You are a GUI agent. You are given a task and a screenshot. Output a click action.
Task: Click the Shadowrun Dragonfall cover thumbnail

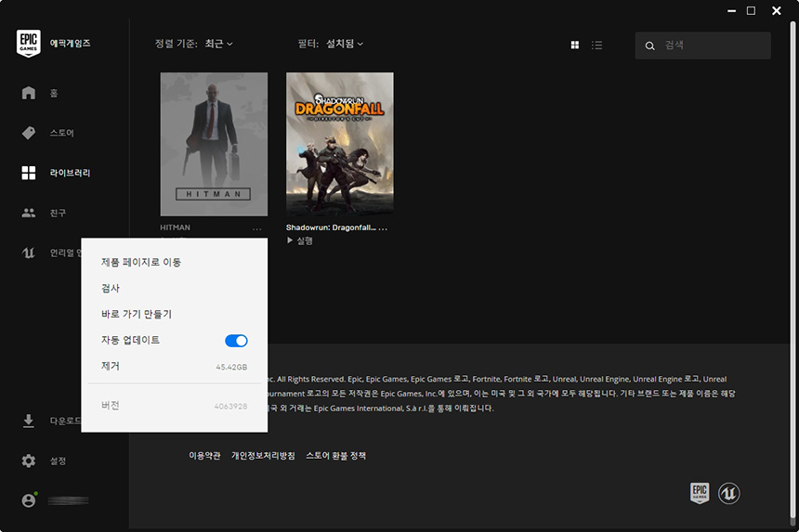[340, 144]
